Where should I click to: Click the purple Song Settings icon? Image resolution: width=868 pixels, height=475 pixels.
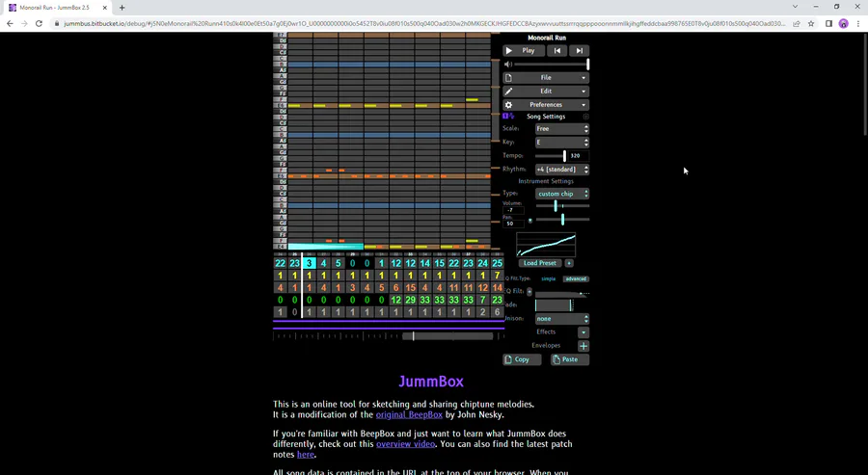point(508,117)
